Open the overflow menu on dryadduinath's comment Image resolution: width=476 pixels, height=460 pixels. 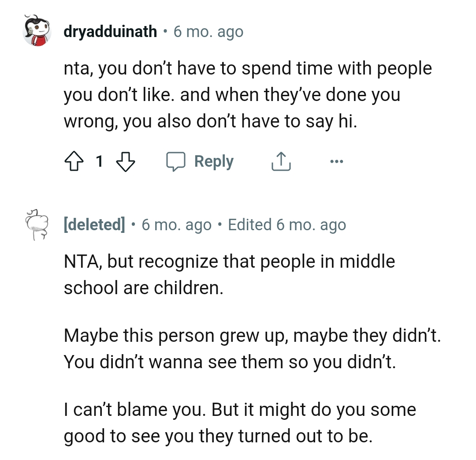pos(336,161)
